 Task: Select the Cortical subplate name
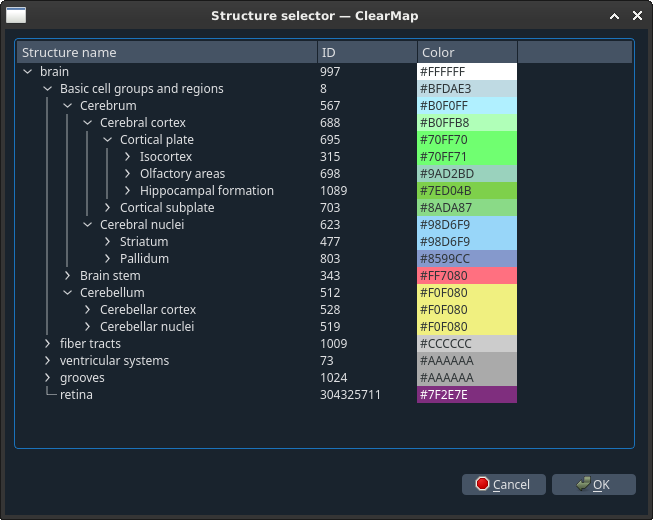tap(167, 208)
